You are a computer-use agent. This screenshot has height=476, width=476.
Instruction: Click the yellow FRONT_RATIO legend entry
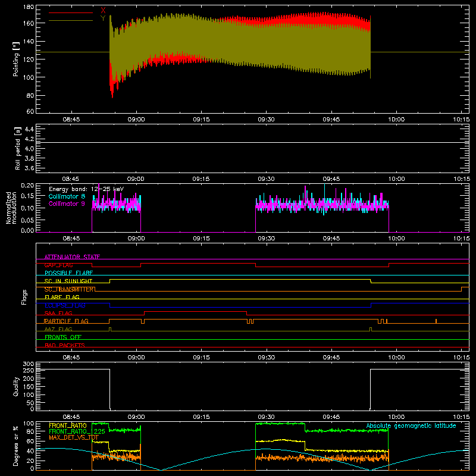click(68, 425)
